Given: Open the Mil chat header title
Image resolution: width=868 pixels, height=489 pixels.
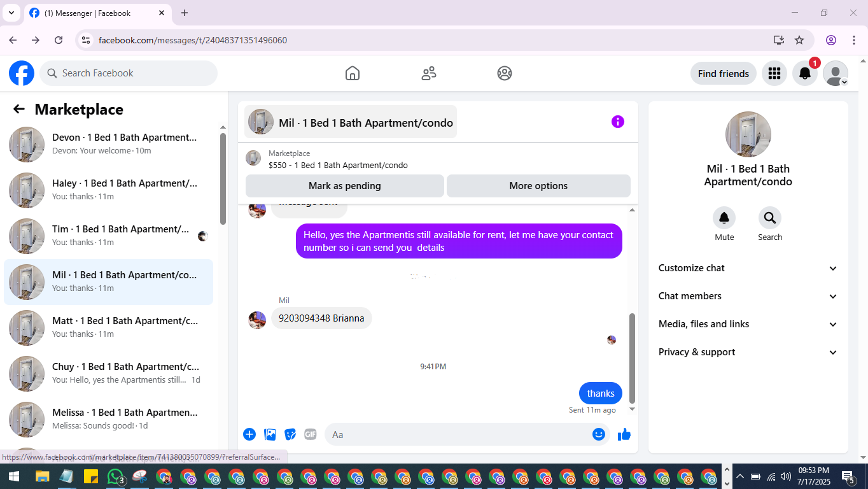Looking at the screenshot, I should 351,122.
